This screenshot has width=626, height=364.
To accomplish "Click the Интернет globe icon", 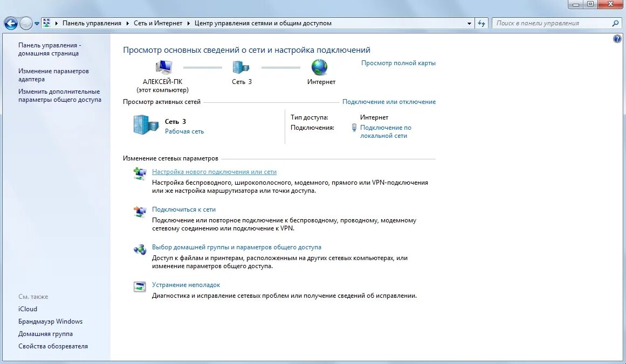I will coord(319,67).
